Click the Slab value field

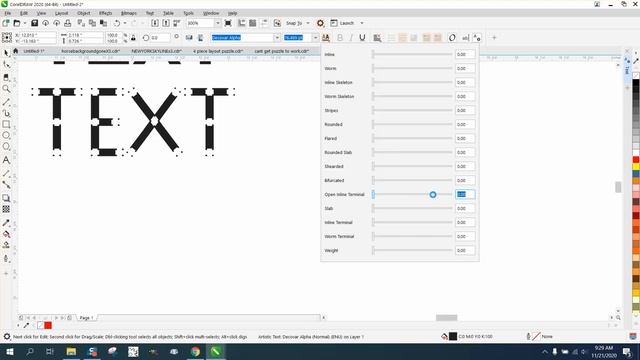click(465, 209)
